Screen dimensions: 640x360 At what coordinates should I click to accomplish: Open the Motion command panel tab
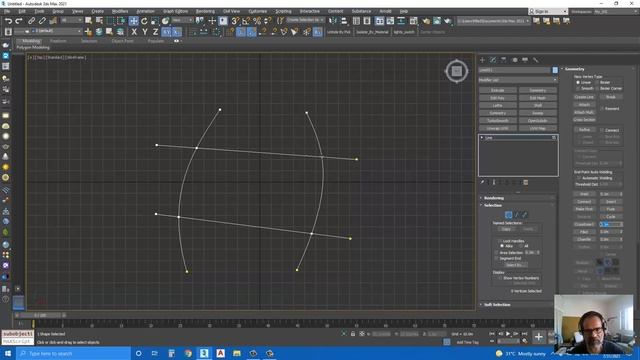[x=515, y=60]
